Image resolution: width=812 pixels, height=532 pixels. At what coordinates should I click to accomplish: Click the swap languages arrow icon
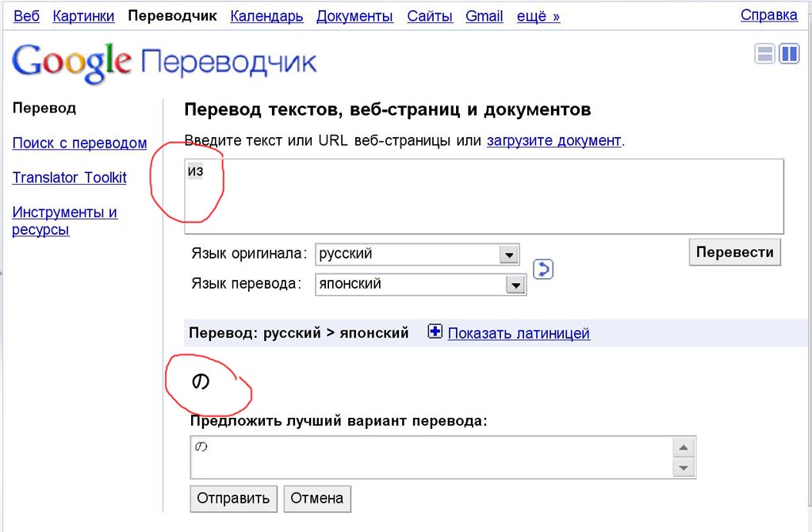[542, 269]
